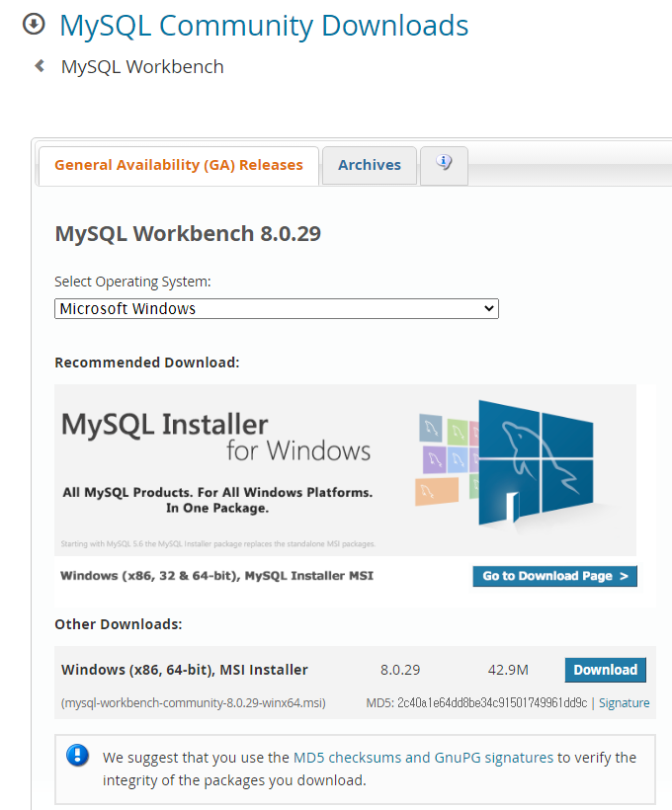
Task: Go back to MySQL Workbench breadcrumb
Action: pos(142,66)
